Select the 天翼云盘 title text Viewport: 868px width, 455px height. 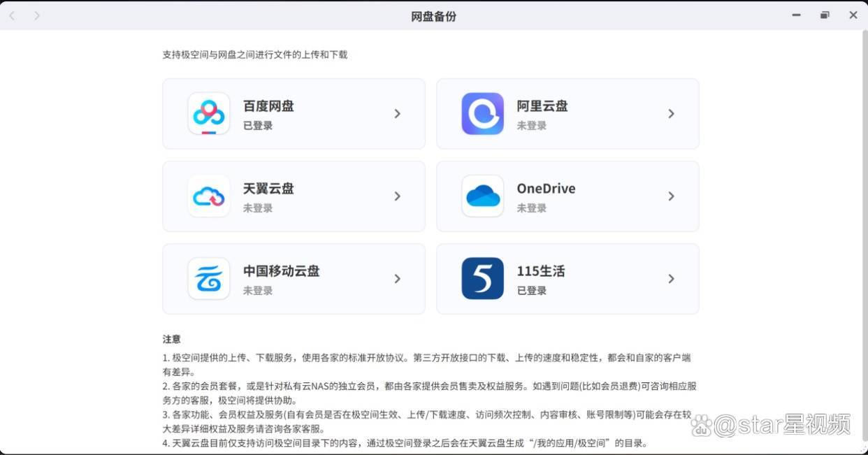click(268, 189)
